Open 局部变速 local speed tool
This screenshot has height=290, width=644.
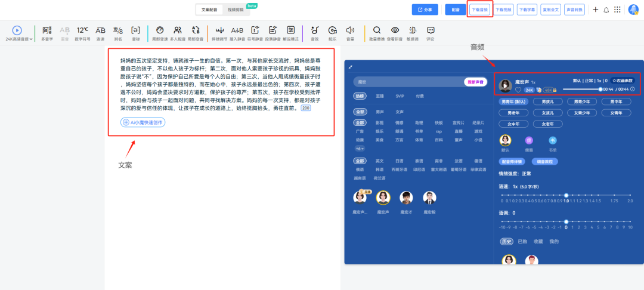[160, 33]
